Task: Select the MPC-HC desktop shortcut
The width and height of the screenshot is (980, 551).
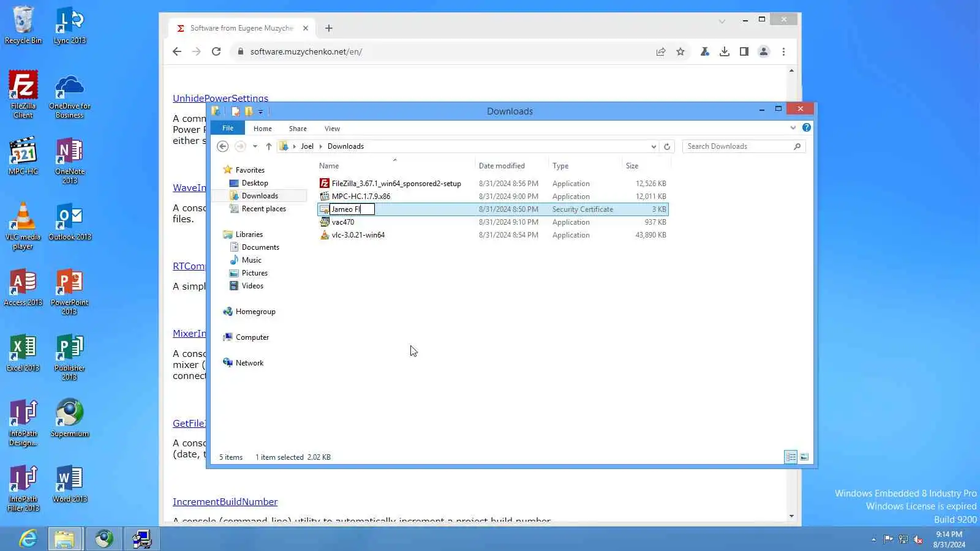Action: pyautogui.click(x=23, y=156)
